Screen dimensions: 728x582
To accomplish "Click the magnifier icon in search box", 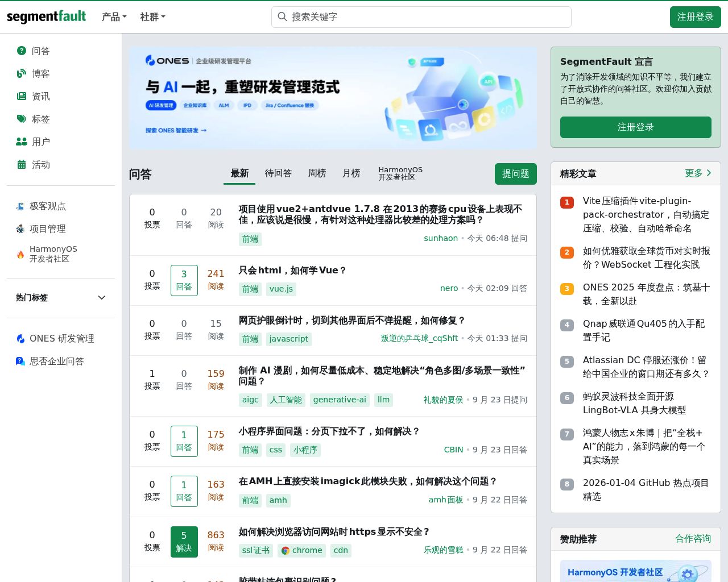I will (x=282, y=17).
